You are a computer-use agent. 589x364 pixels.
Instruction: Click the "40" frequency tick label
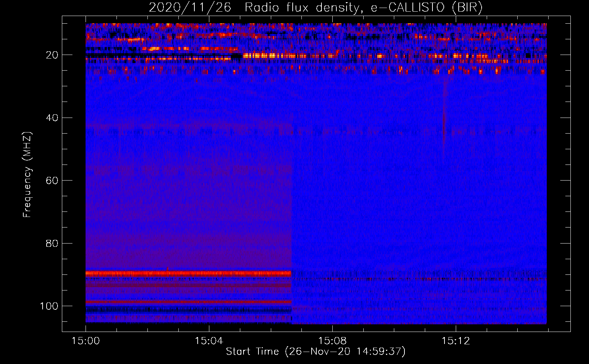click(x=52, y=118)
